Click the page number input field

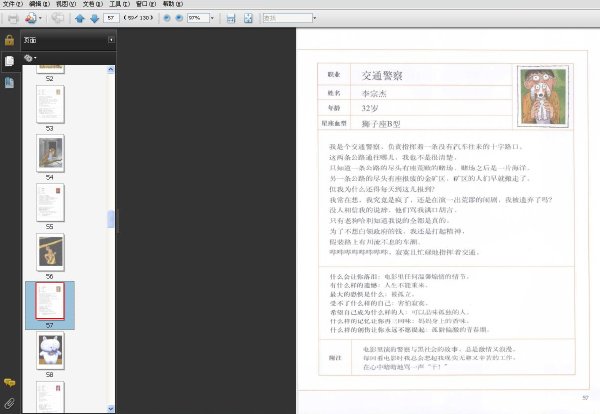coord(111,18)
